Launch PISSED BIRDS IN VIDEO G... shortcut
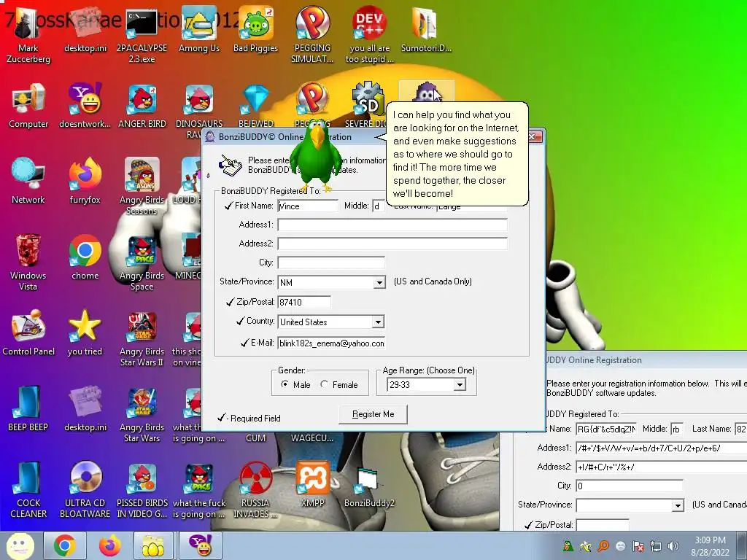This screenshot has height=560, width=747. pyautogui.click(x=142, y=490)
